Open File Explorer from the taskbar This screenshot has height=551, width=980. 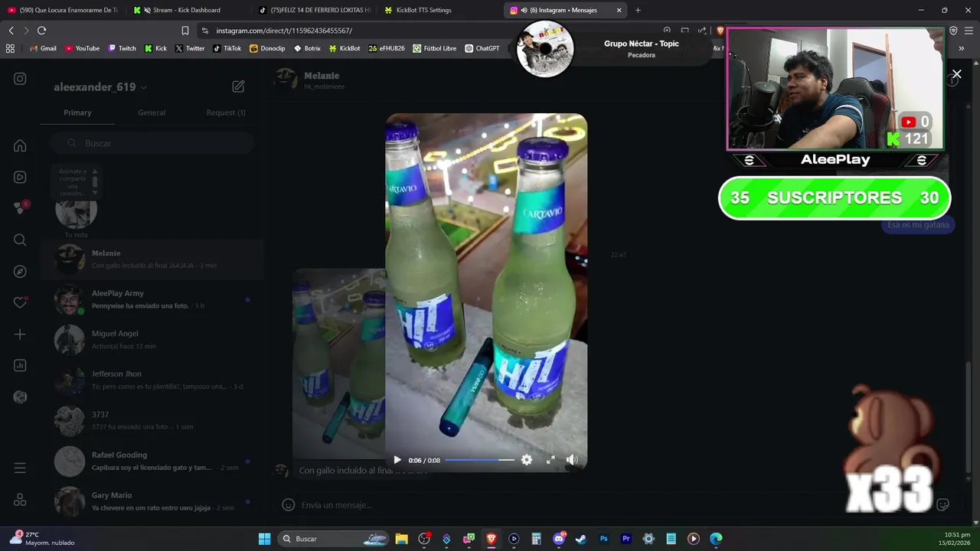(401, 539)
